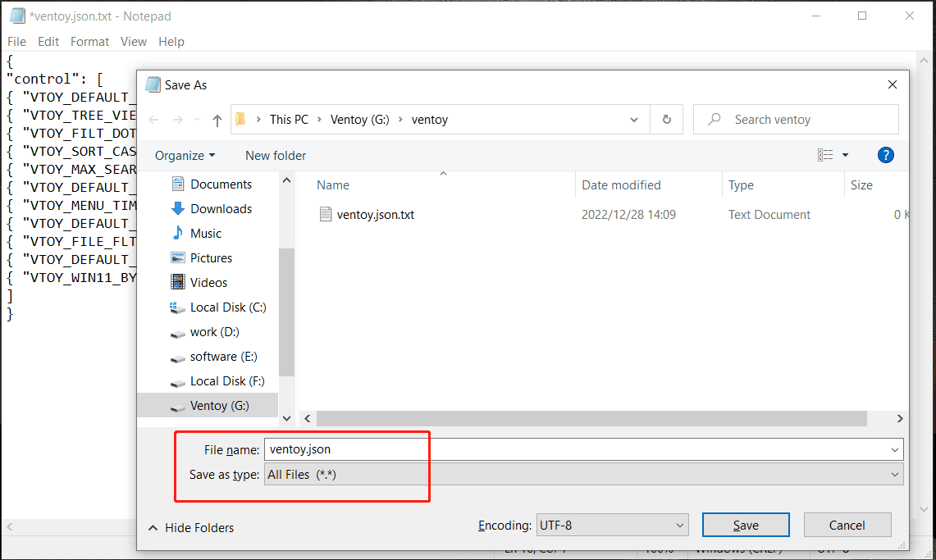Open the Save as type dropdown
This screenshot has height=560, width=936.
[584, 475]
